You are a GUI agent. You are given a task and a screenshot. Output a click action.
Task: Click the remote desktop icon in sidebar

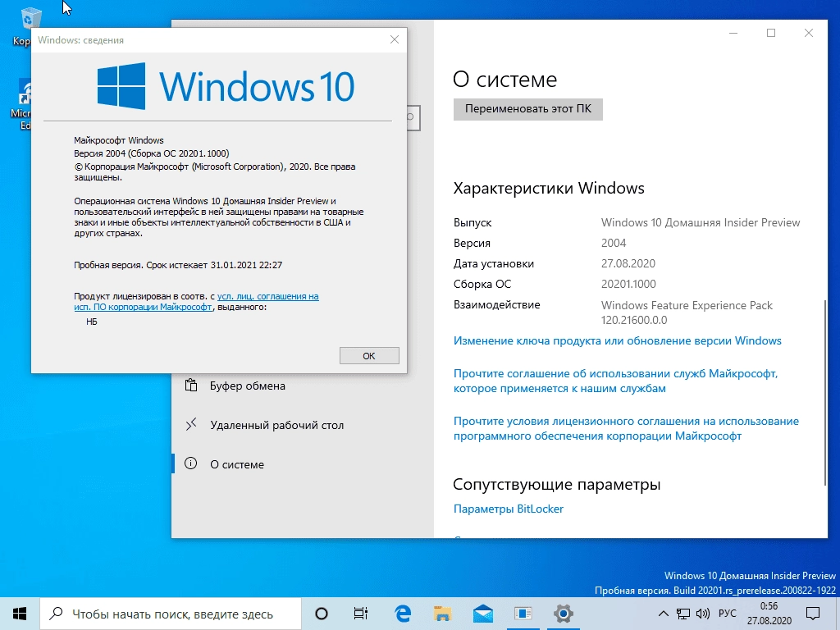point(190,424)
